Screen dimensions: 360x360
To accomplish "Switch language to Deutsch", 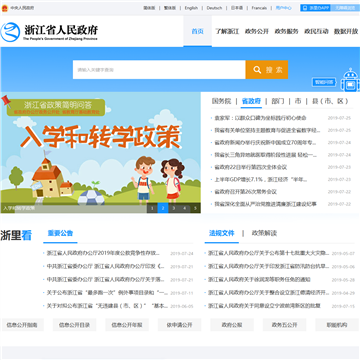I will click(x=214, y=8).
